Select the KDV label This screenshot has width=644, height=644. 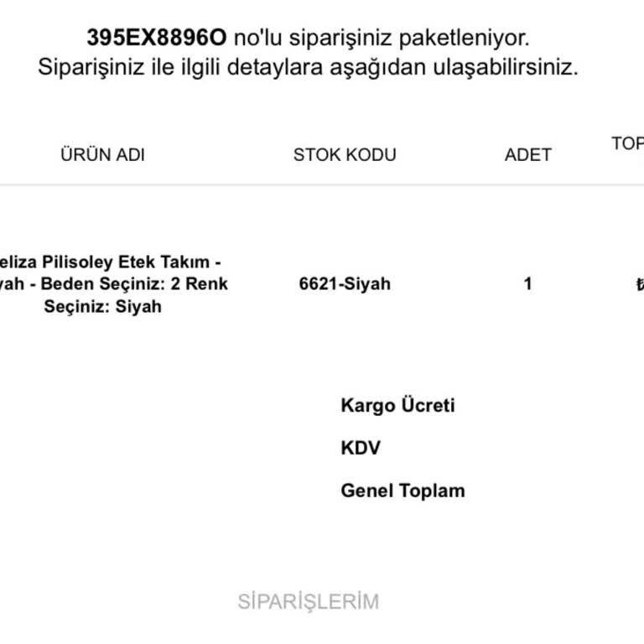click(x=361, y=448)
